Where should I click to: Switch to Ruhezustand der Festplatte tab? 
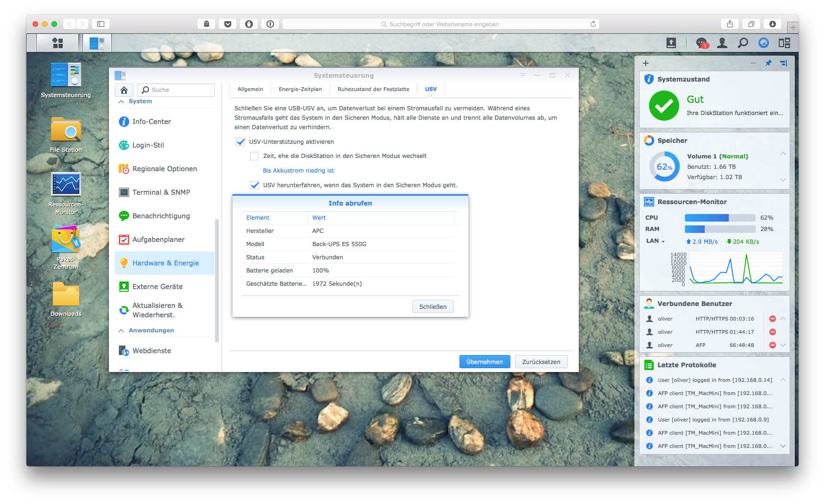click(373, 89)
